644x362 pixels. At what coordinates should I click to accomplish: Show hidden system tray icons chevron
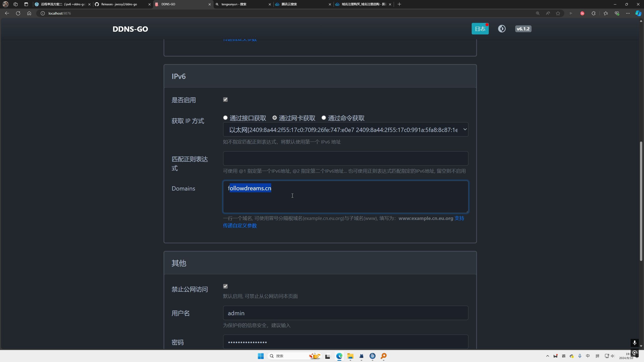pyautogui.click(x=547, y=356)
